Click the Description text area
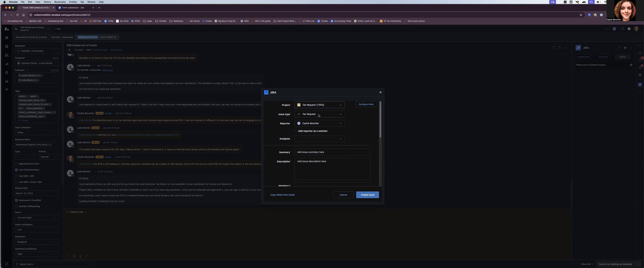The height and width of the screenshot is (268, 644). 332,169
